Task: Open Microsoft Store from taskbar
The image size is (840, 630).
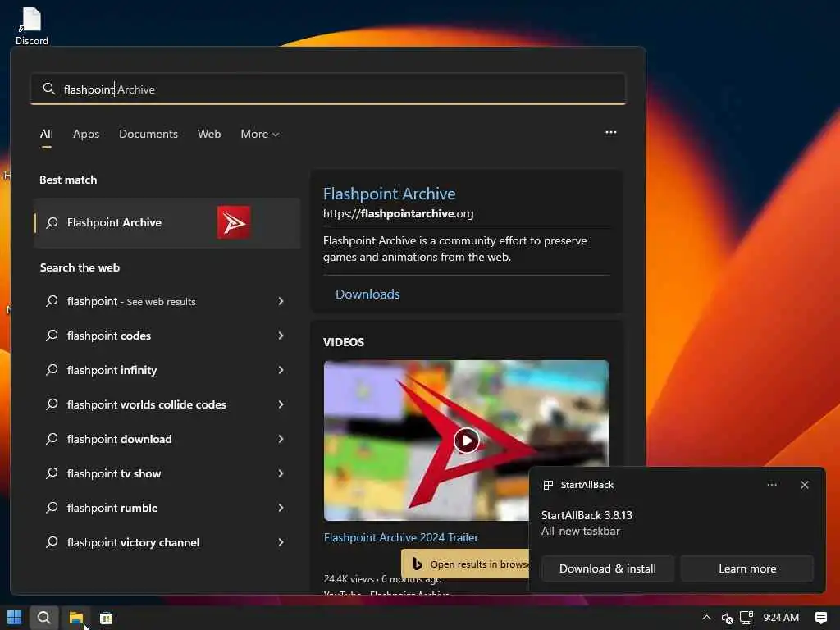Action: point(106,618)
